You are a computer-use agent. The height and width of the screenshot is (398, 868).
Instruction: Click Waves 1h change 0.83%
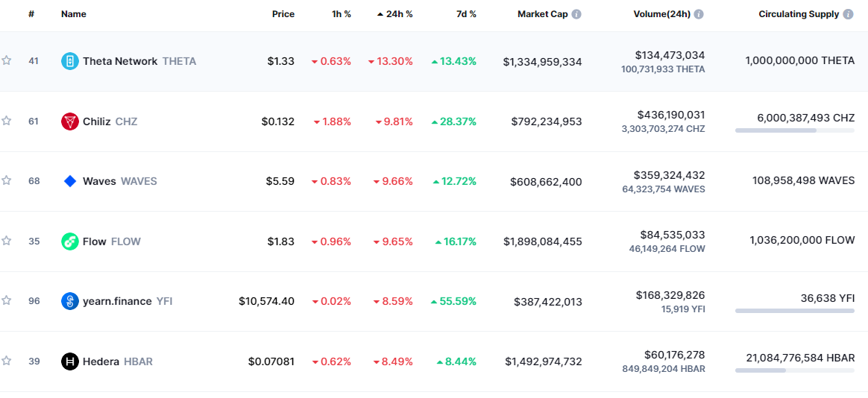[x=332, y=181]
